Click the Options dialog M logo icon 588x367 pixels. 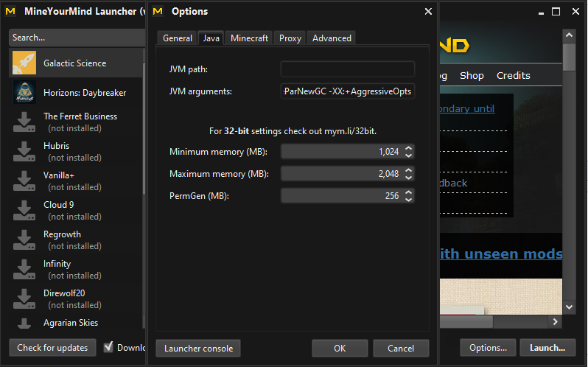[158, 11]
